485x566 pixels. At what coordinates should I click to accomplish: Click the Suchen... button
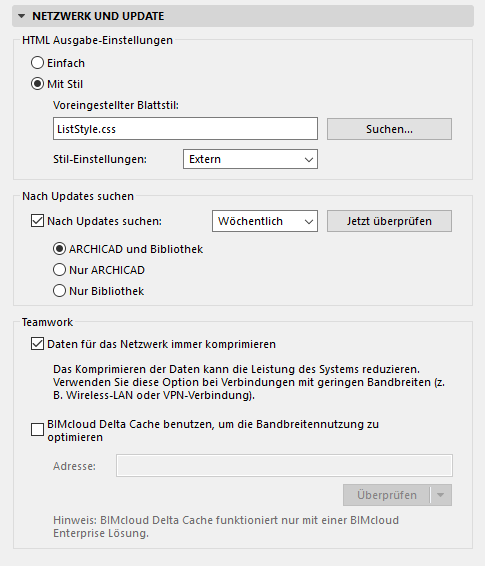point(389,129)
